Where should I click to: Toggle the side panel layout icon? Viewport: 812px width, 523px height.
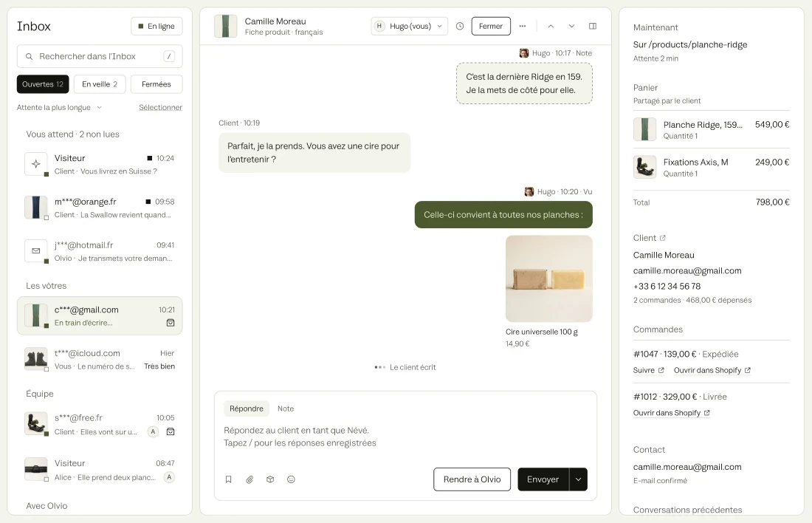click(593, 27)
